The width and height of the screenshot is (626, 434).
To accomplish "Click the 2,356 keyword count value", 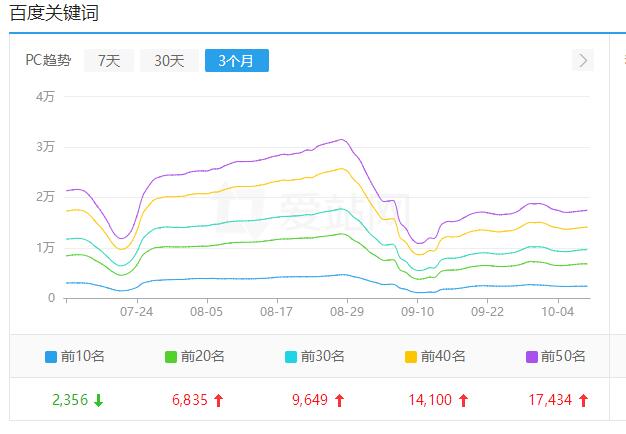I will [x=70, y=400].
